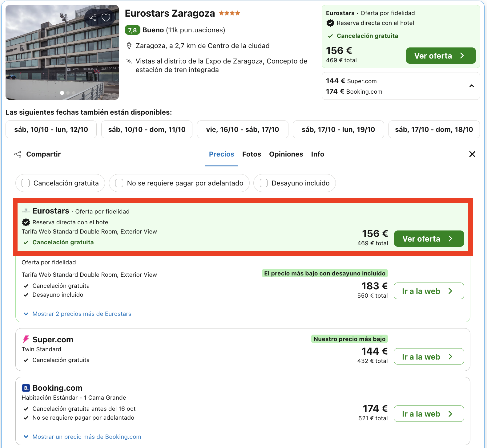
Task: Select dates sáb, 10/10 - dom, 11/10
Action: 147,129
